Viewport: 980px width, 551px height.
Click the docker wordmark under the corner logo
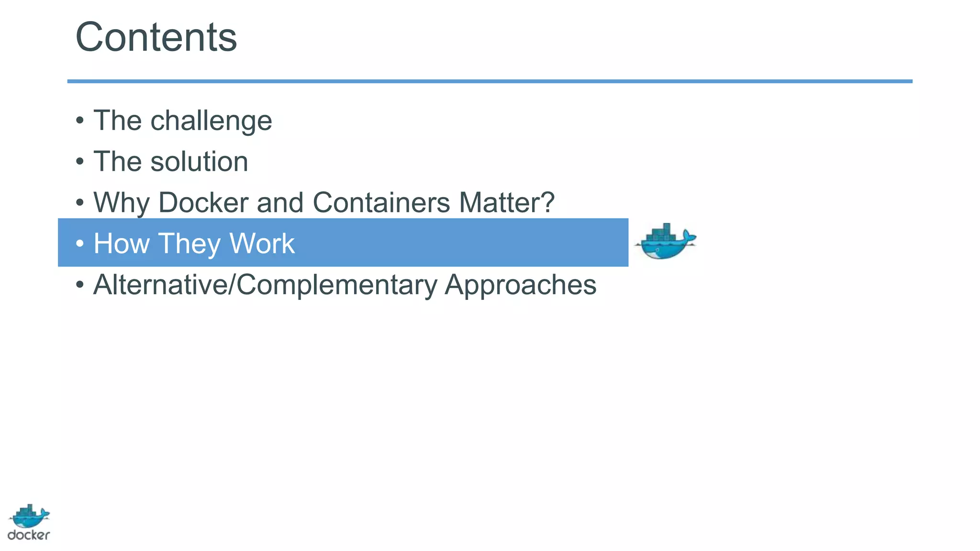(29, 535)
